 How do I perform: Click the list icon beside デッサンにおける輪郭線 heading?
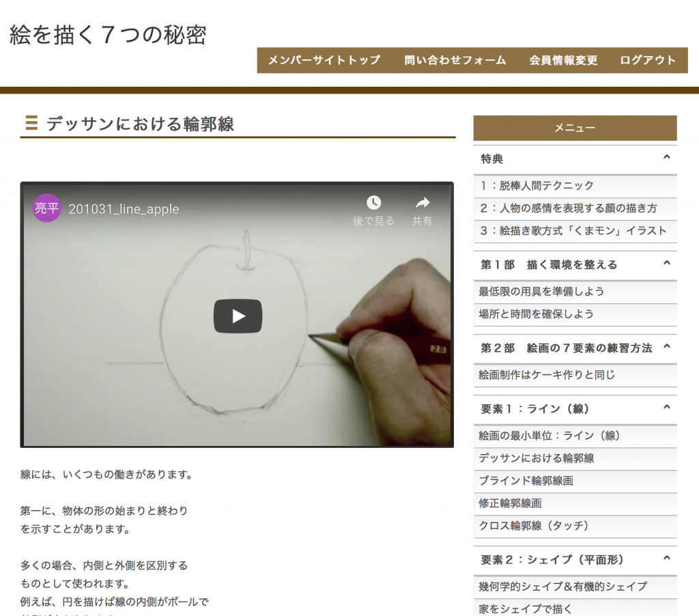31,123
